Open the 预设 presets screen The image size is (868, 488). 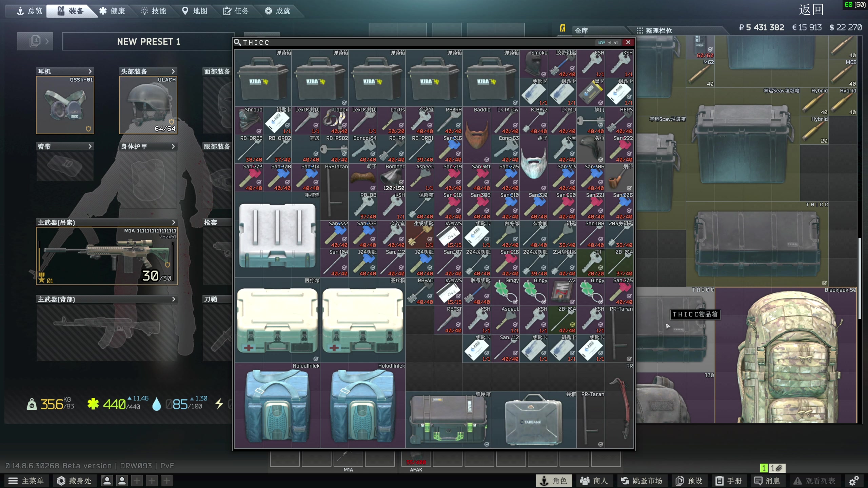point(689,481)
